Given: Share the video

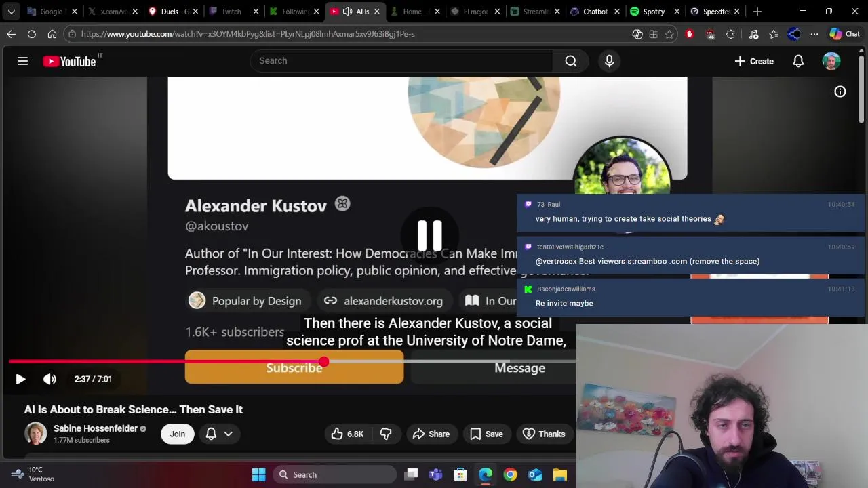Looking at the screenshot, I should click(x=431, y=434).
